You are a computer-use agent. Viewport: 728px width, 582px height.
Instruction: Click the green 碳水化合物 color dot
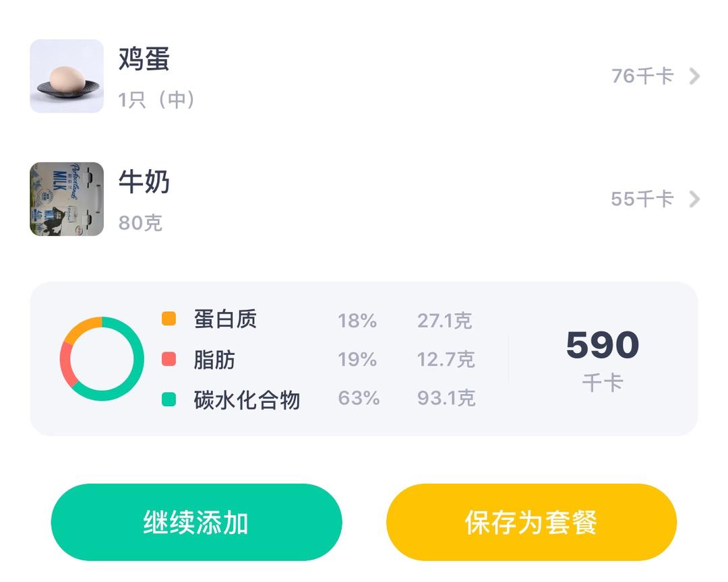pos(169,399)
